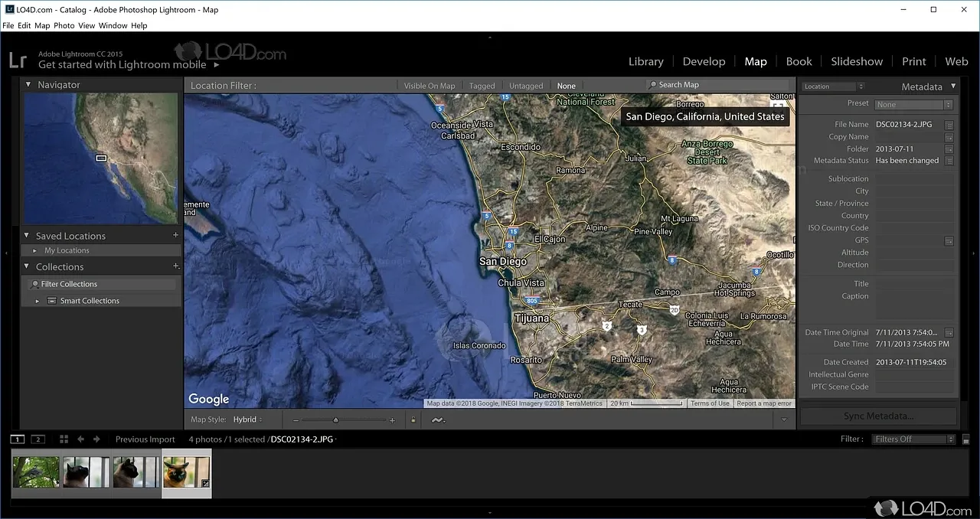Switch to the Develop module
Viewport: 980px width, 519px height.
coord(704,61)
